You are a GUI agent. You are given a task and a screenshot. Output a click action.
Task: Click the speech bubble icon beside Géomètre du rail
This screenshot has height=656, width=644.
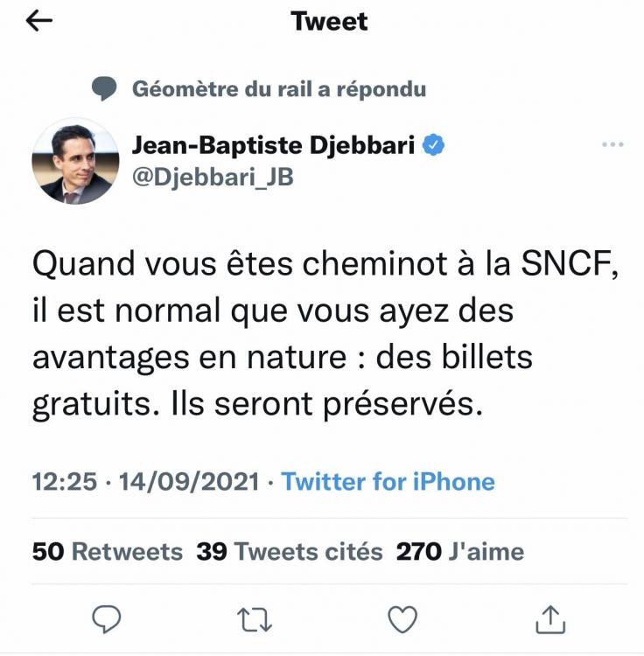coord(104,88)
